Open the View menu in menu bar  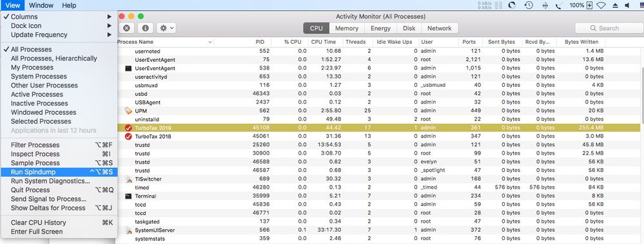tap(12, 5)
